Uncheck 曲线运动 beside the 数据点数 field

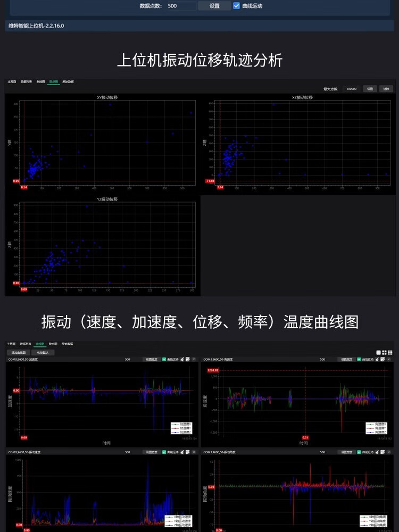click(236, 6)
